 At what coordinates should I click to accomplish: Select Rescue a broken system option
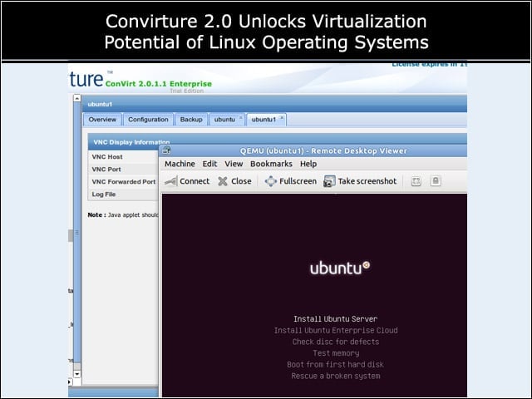336,376
